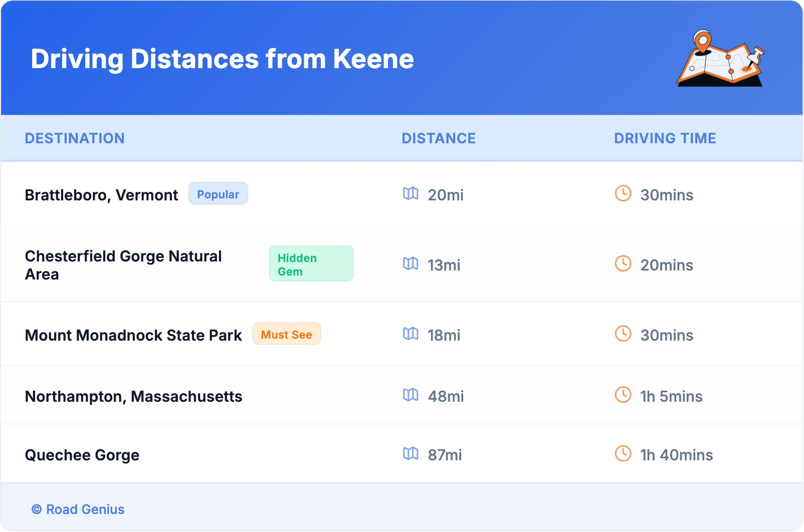This screenshot has width=804, height=532.
Task: Select Chesterfield Gorge Natural Area name
Action: click(123, 265)
